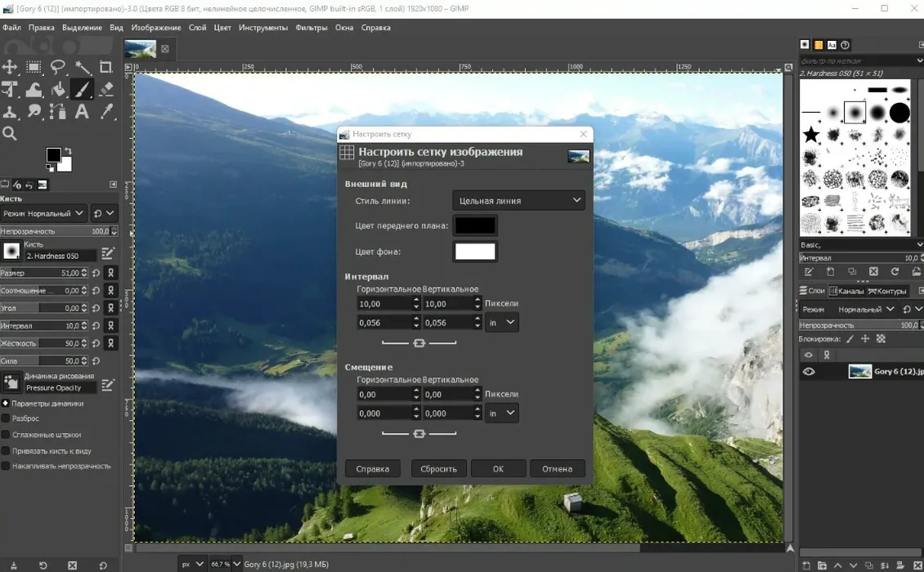The height and width of the screenshot is (572, 924).
Task: Pick the Bucket Fill tool
Action: [58, 89]
